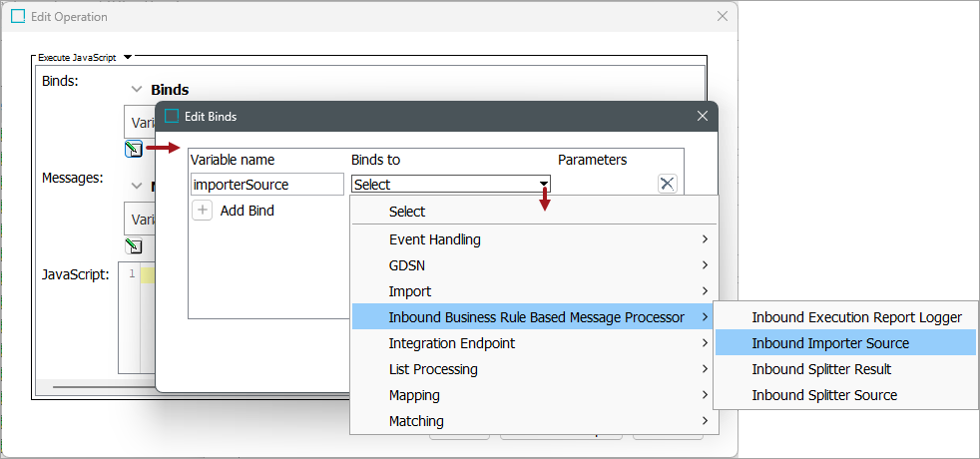Image resolution: width=980 pixels, height=459 pixels.
Task: Remove the importerSource bind with X icon
Action: pyautogui.click(x=668, y=184)
